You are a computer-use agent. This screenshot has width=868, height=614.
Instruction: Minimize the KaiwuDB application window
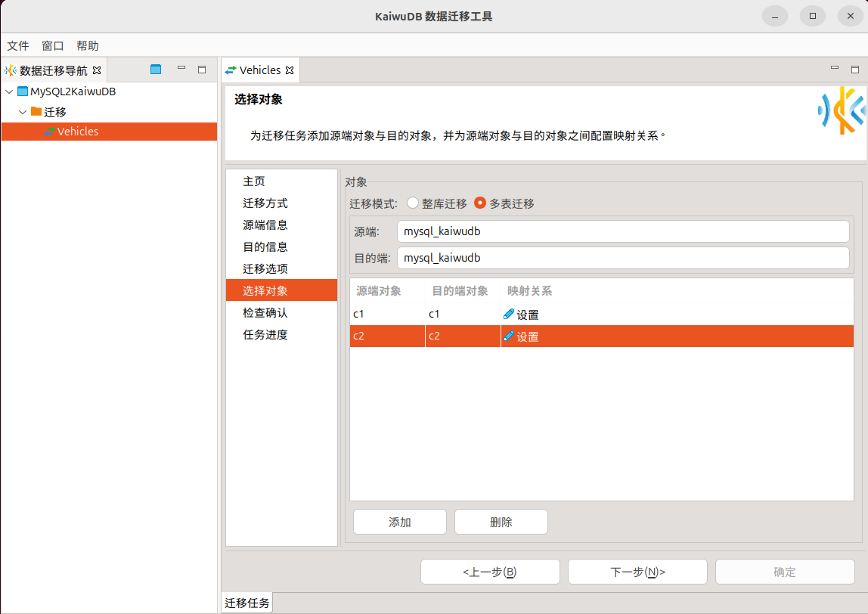click(x=775, y=16)
